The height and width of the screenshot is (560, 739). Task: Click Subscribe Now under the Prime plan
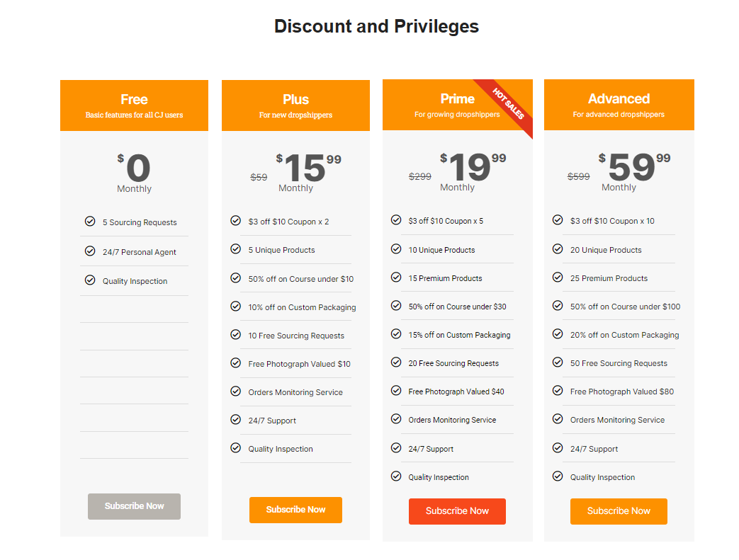[x=457, y=510]
